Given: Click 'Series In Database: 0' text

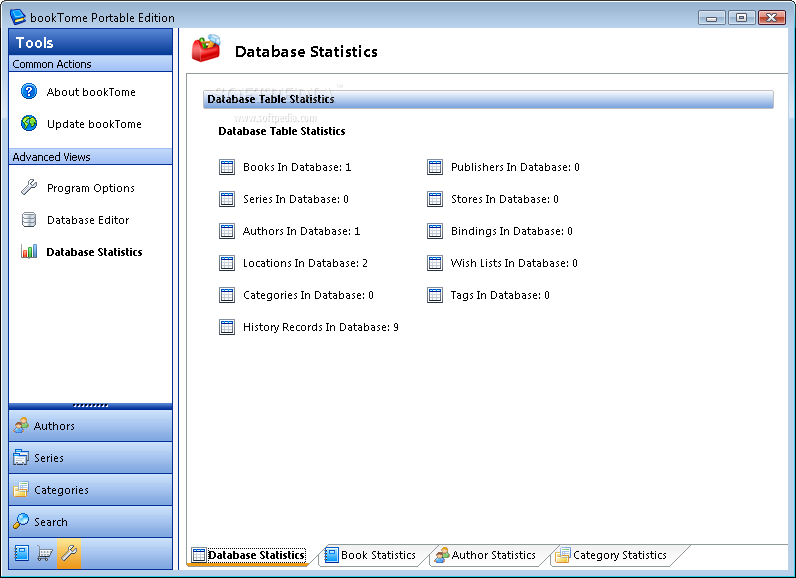Looking at the screenshot, I should pos(295,199).
